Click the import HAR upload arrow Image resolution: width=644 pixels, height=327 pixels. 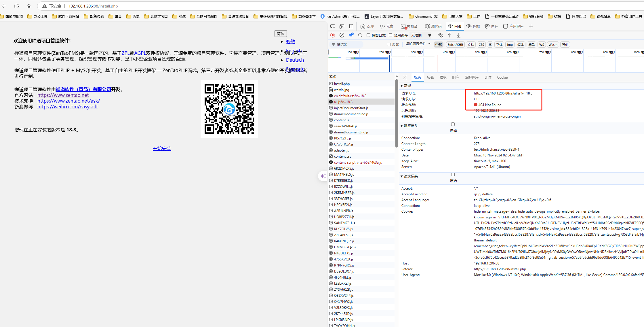[x=449, y=35]
